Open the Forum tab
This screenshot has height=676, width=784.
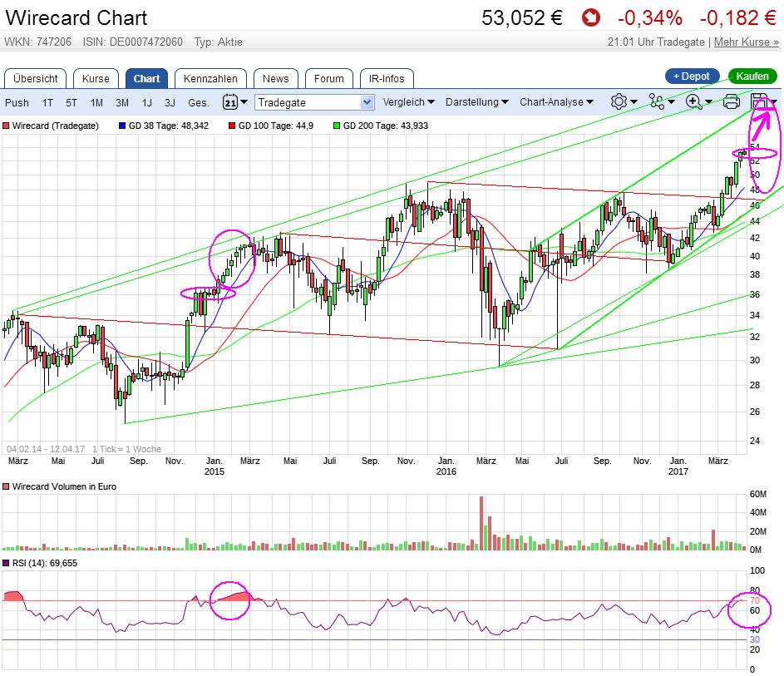coord(329,79)
